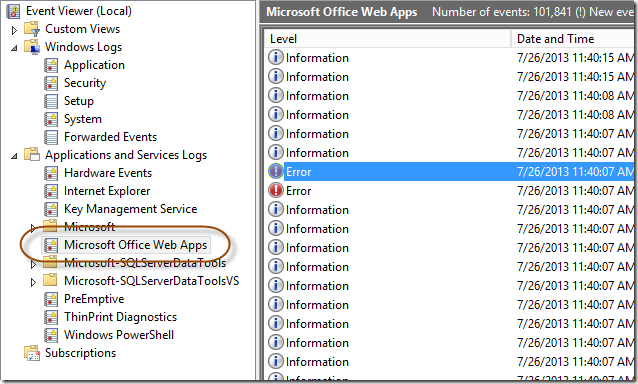This screenshot has height=384, width=638.
Task: Open the ThinPrint Diagnostics label
Action: [121, 317]
